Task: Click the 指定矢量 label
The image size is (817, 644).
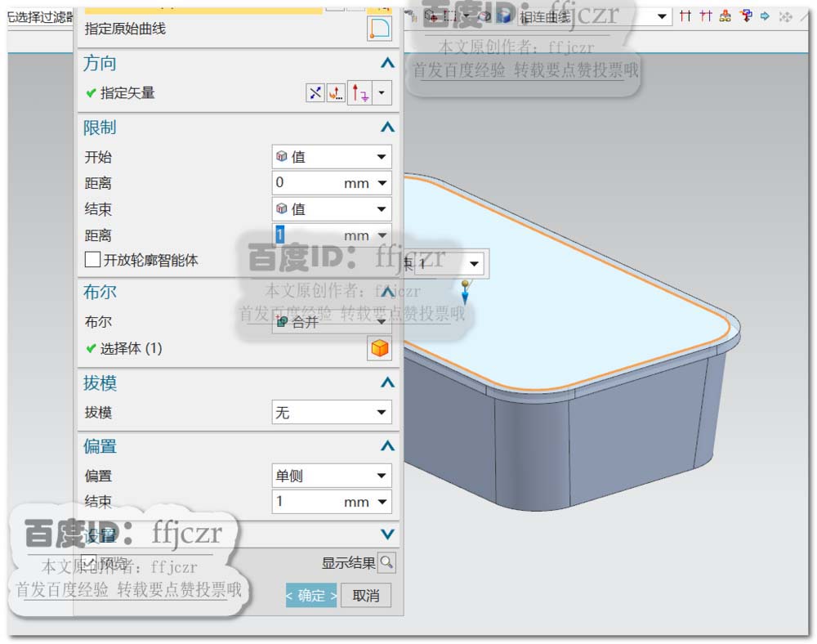Action: 127,93
